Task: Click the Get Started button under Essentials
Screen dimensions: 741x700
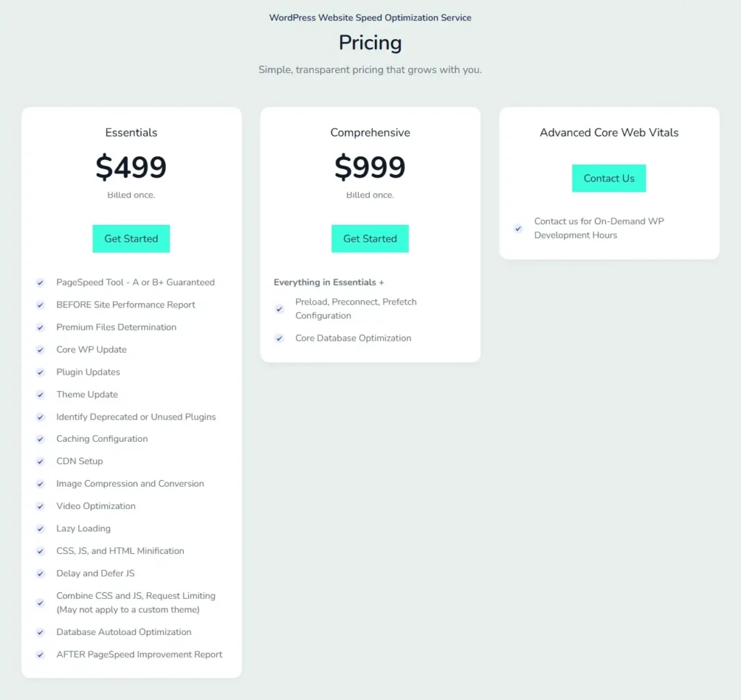Action: click(131, 239)
